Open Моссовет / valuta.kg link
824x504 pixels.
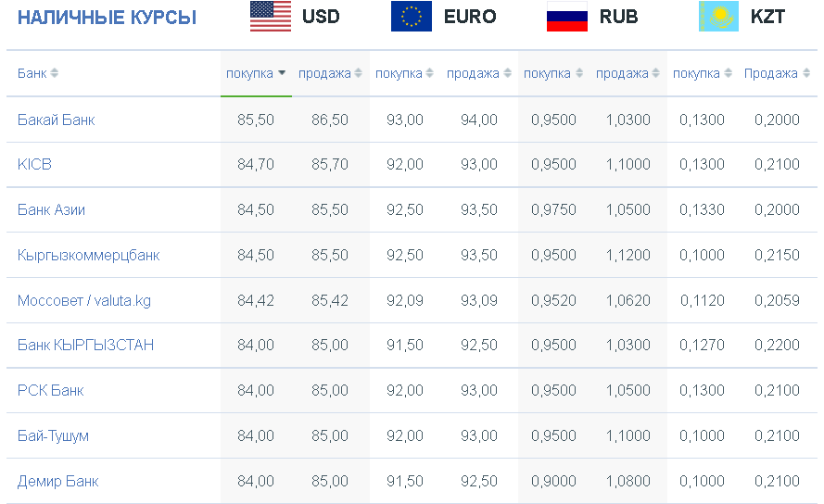[84, 300]
